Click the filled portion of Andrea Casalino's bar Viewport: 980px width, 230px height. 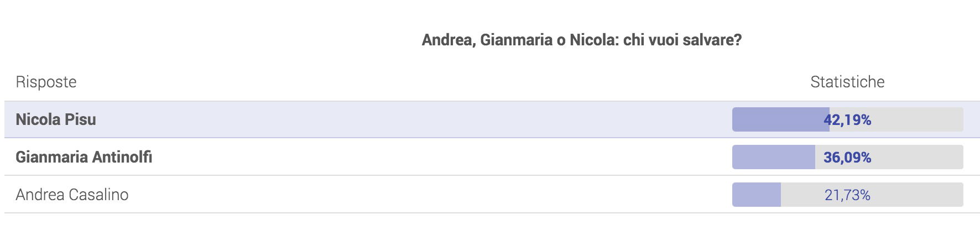pyautogui.click(x=756, y=195)
